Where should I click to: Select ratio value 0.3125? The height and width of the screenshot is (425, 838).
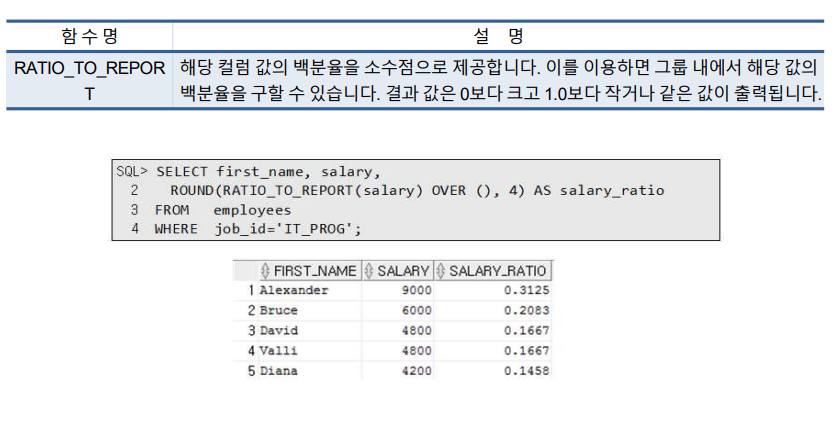[x=526, y=290]
